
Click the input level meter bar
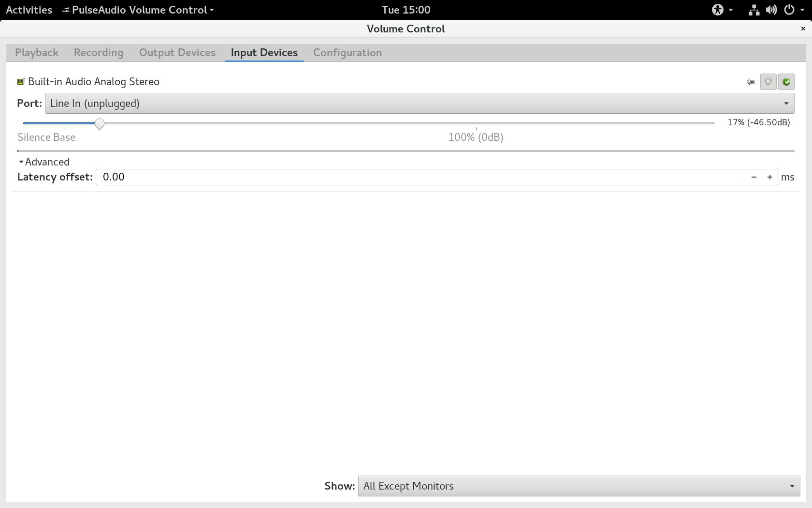[x=406, y=151]
